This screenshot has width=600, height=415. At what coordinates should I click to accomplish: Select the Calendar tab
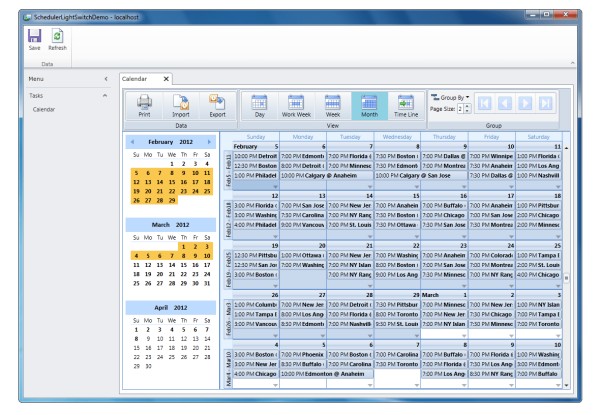[140, 78]
